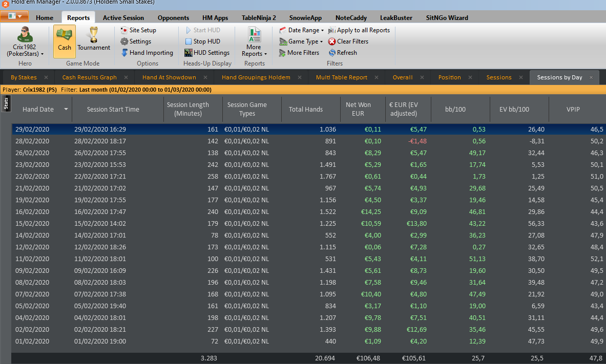Screen dimensions: 606x364
Task: Open TableNinja 2 tab
Action: [259, 18]
